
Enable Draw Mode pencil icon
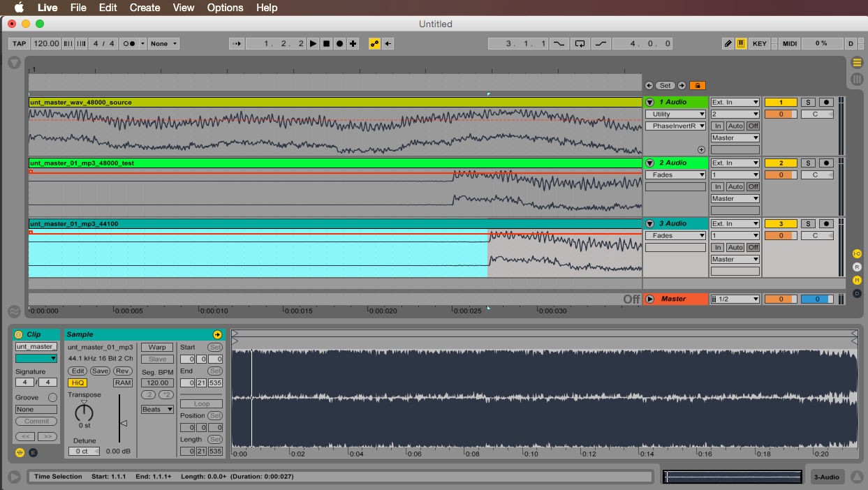[x=728, y=43]
